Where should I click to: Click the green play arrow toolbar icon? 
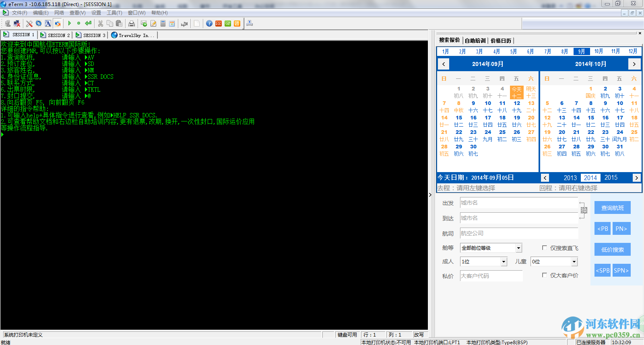pos(70,23)
